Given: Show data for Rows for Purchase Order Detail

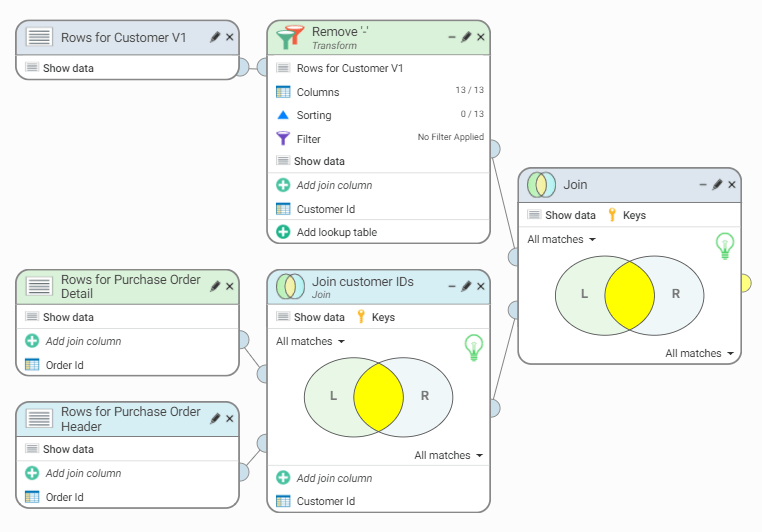Looking at the screenshot, I should (68, 317).
